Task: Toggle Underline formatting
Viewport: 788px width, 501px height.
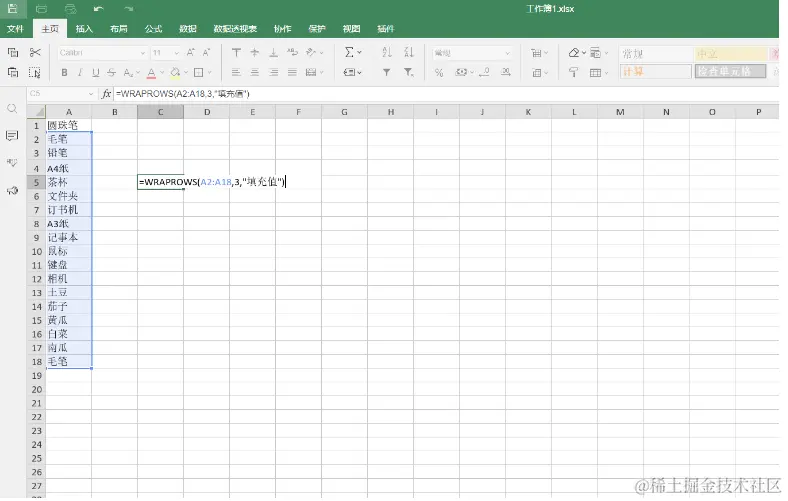Action: click(95, 73)
